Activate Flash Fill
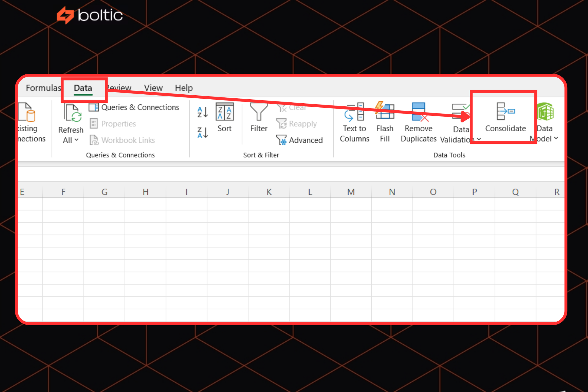The width and height of the screenshot is (588, 392). click(384, 122)
